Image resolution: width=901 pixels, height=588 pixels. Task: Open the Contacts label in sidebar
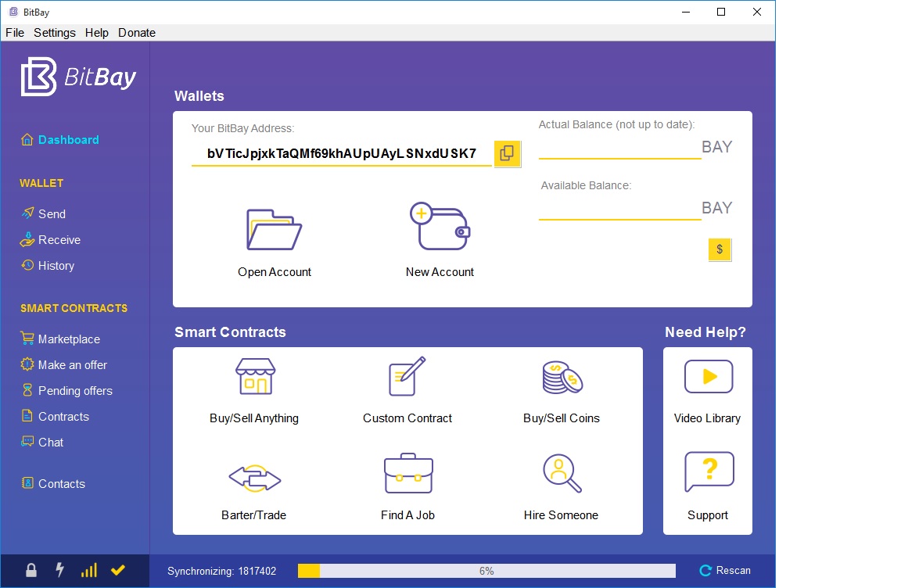[62, 483]
